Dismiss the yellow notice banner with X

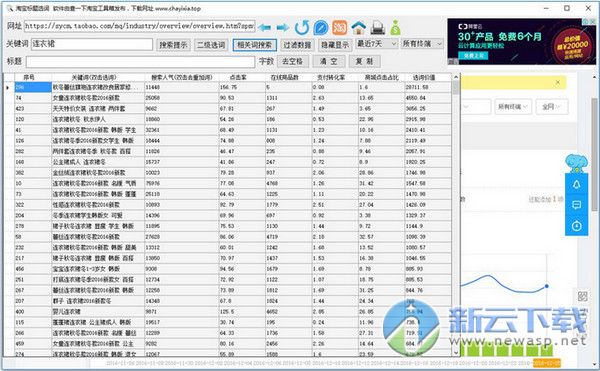point(558,82)
